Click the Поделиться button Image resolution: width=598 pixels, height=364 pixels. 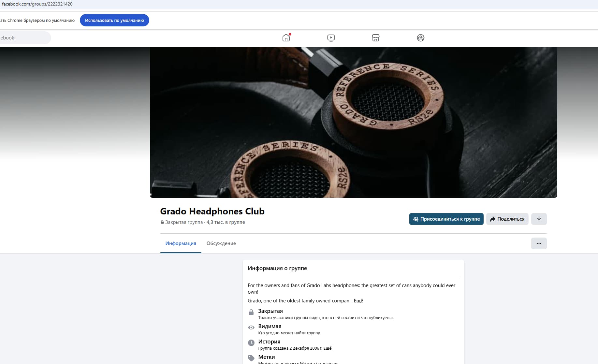(507, 219)
